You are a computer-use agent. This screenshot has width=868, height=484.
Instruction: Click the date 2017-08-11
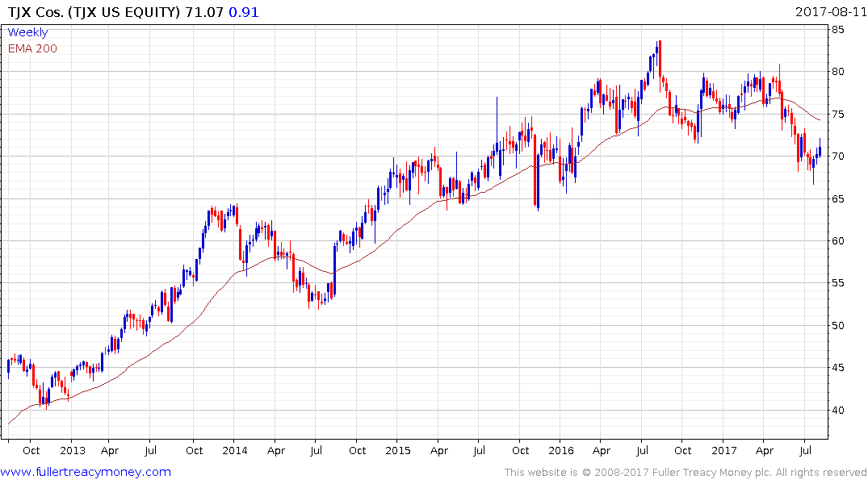tap(831, 11)
